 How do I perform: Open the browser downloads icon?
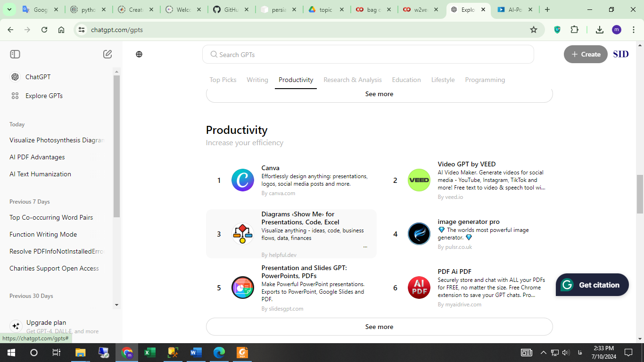pos(600,30)
